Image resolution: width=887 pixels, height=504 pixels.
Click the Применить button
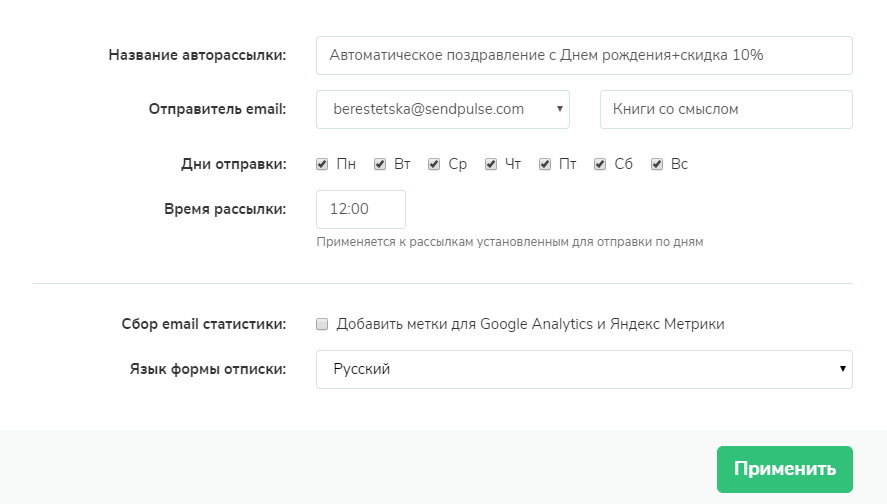[x=784, y=469]
